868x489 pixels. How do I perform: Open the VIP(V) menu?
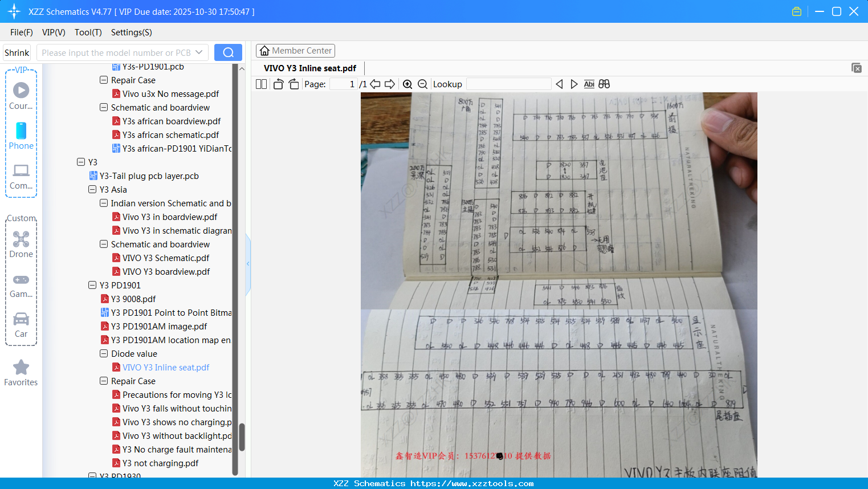pyautogui.click(x=54, y=32)
